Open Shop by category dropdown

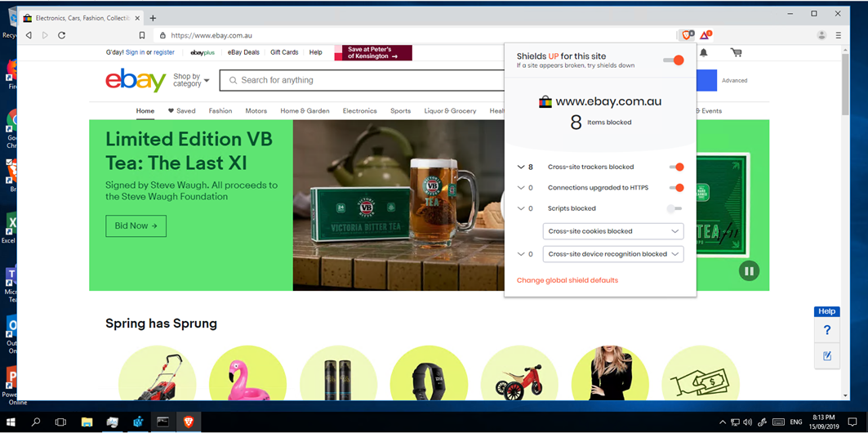pyautogui.click(x=191, y=80)
